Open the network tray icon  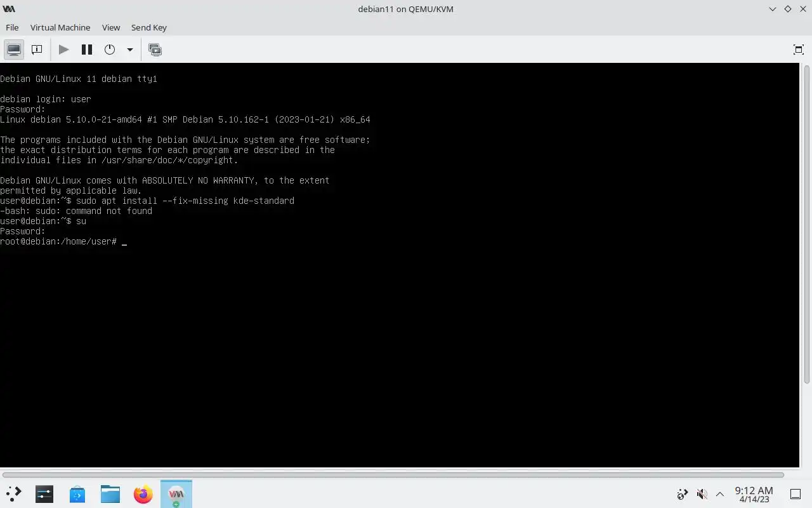pos(683,494)
